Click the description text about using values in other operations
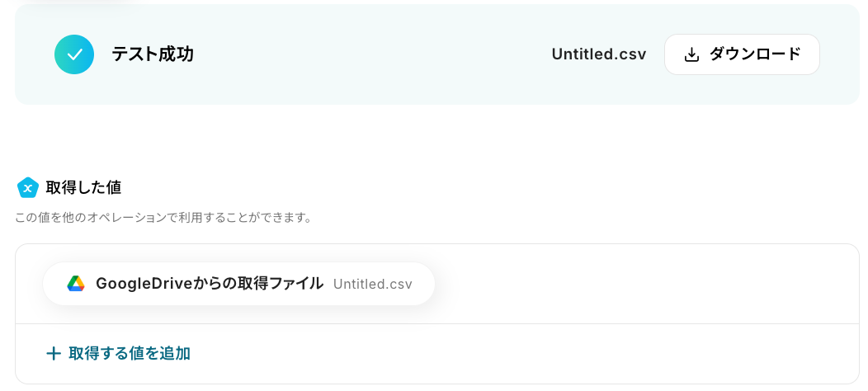 tap(163, 218)
